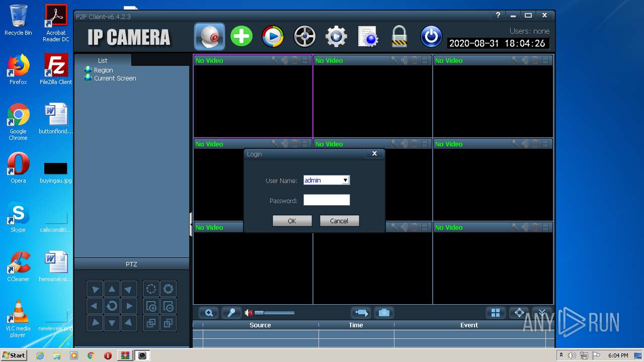The width and height of the screenshot is (644, 362).
Task: Select the Current Screen tree item
Action: coord(115,78)
